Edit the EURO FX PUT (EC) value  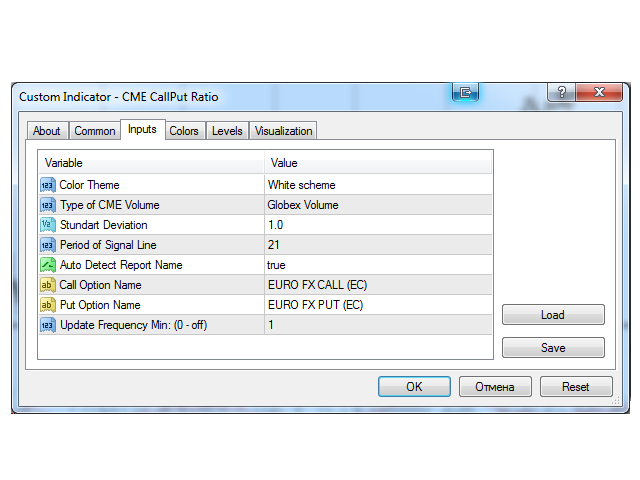click(x=378, y=305)
